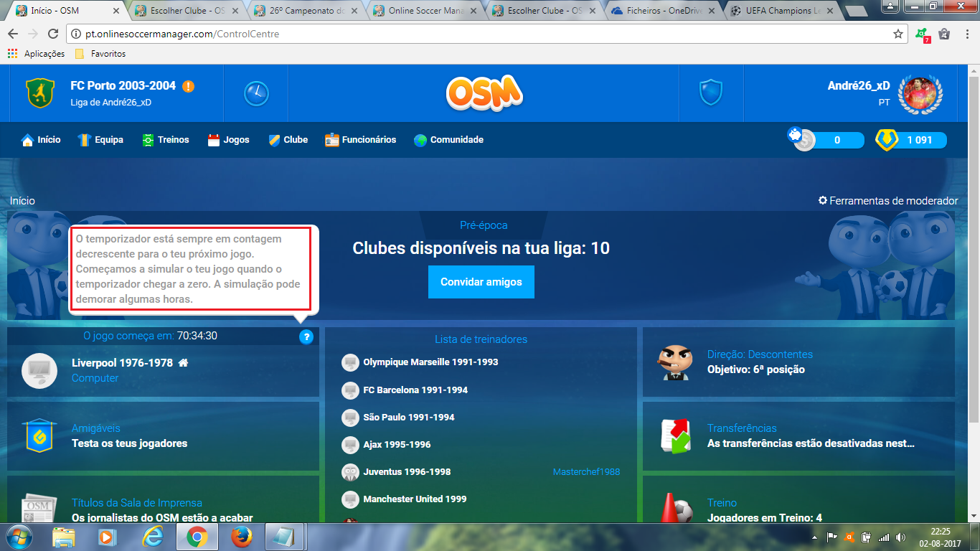
Task: Select Juventus 1996-1998 in list
Action: point(407,472)
